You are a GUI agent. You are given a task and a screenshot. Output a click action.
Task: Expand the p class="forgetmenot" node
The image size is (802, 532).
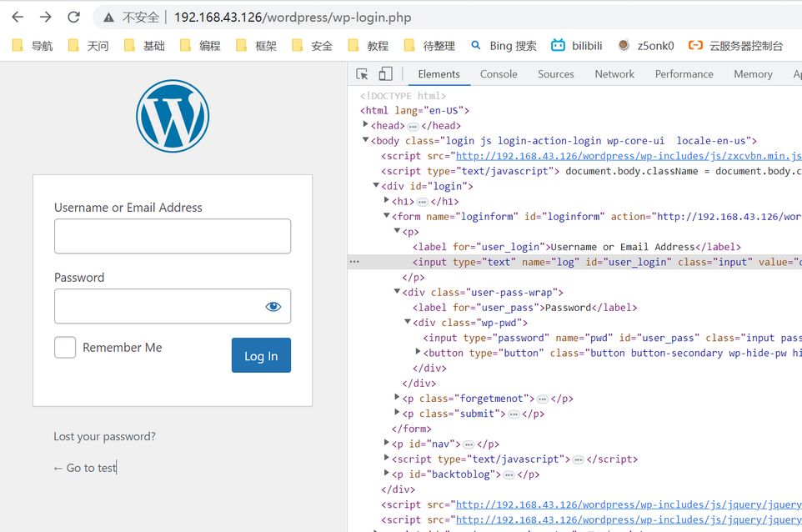pos(397,398)
